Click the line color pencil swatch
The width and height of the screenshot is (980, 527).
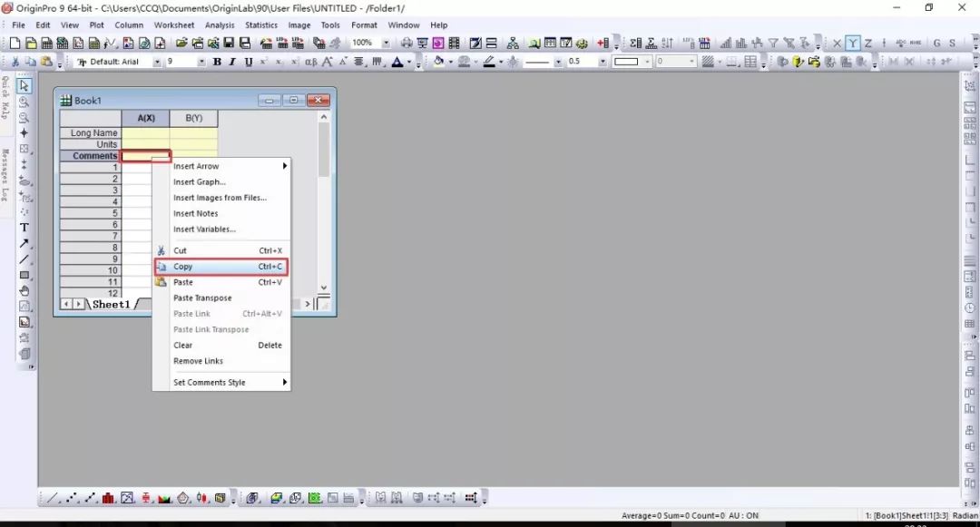[489, 61]
